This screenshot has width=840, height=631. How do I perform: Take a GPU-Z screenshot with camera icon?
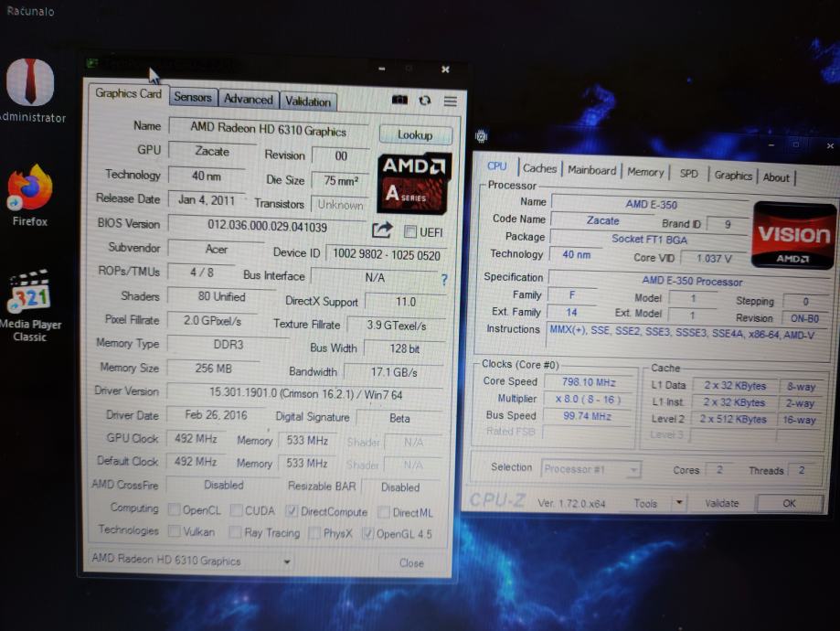point(399,100)
